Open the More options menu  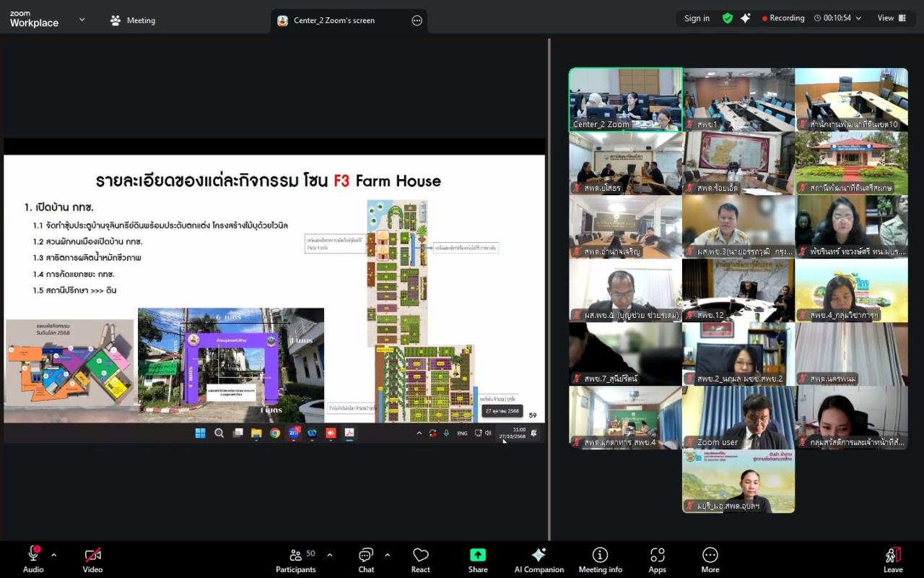(710, 559)
